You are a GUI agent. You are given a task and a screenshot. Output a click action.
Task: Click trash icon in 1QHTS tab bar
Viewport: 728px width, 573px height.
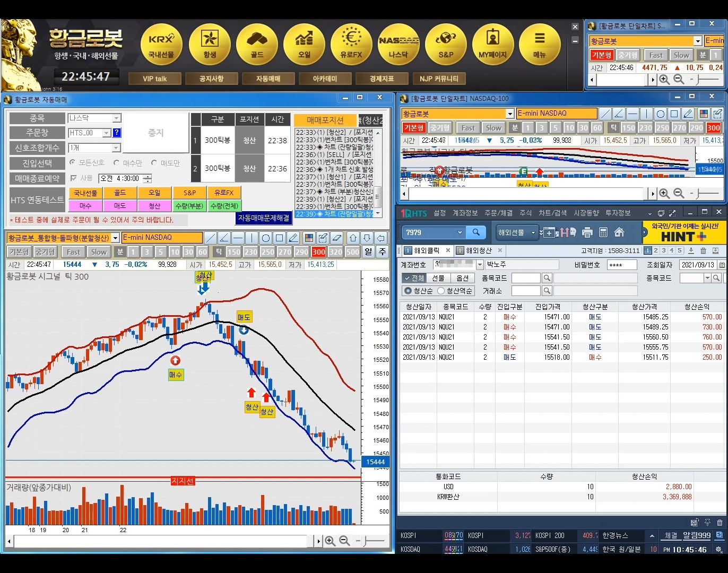tap(703, 250)
